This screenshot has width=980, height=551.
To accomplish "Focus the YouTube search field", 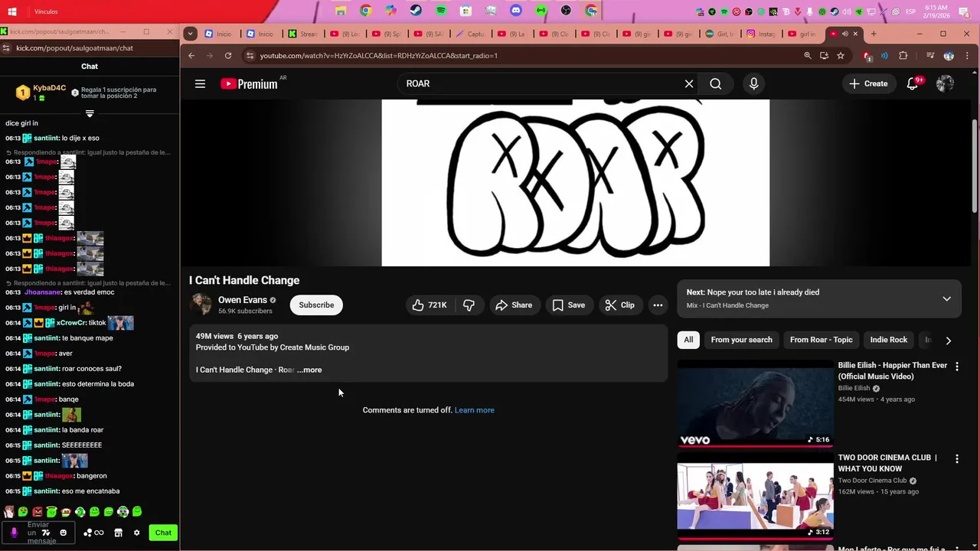I will pyautogui.click(x=540, y=84).
